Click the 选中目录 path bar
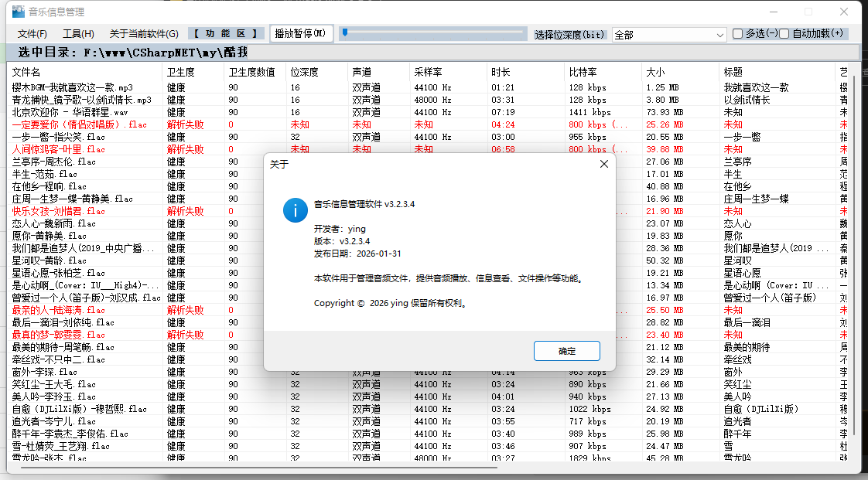 (432, 53)
